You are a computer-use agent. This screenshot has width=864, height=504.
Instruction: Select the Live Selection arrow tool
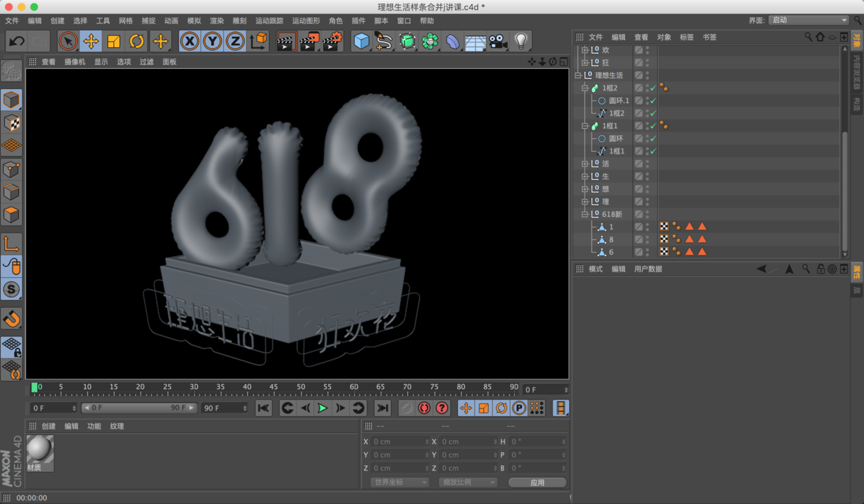point(68,41)
